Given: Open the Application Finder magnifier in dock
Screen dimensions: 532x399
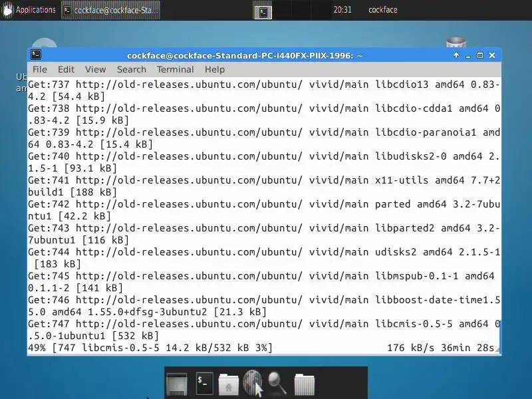Looking at the screenshot, I should pyautogui.click(x=277, y=384).
